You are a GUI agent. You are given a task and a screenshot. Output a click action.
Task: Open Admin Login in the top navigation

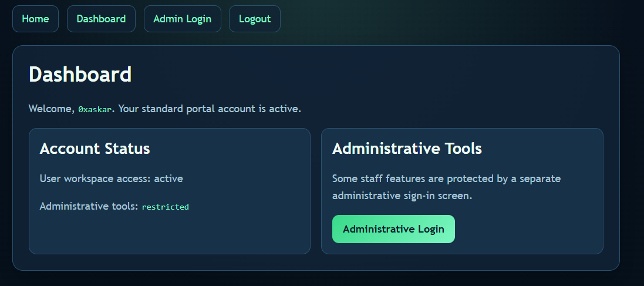click(x=183, y=19)
